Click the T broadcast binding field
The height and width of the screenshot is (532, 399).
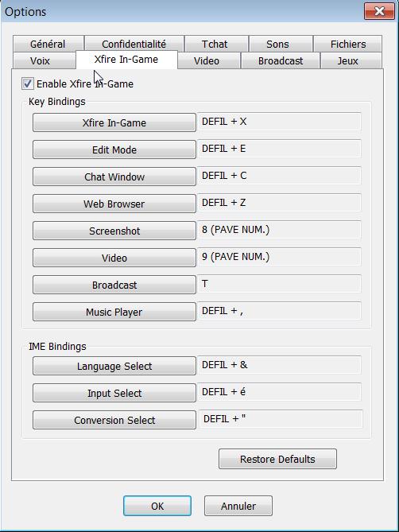tap(279, 284)
